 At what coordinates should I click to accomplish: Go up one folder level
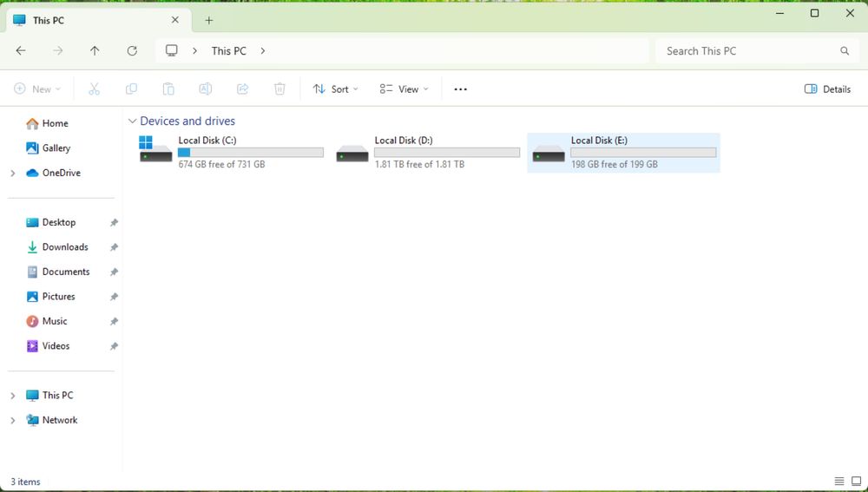pyautogui.click(x=95, y=51)
